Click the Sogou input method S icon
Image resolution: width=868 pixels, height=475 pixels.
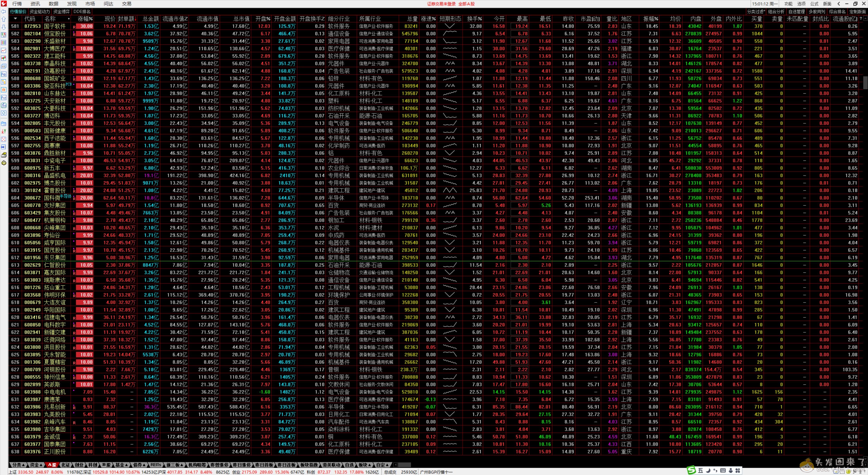click(691, 470)
